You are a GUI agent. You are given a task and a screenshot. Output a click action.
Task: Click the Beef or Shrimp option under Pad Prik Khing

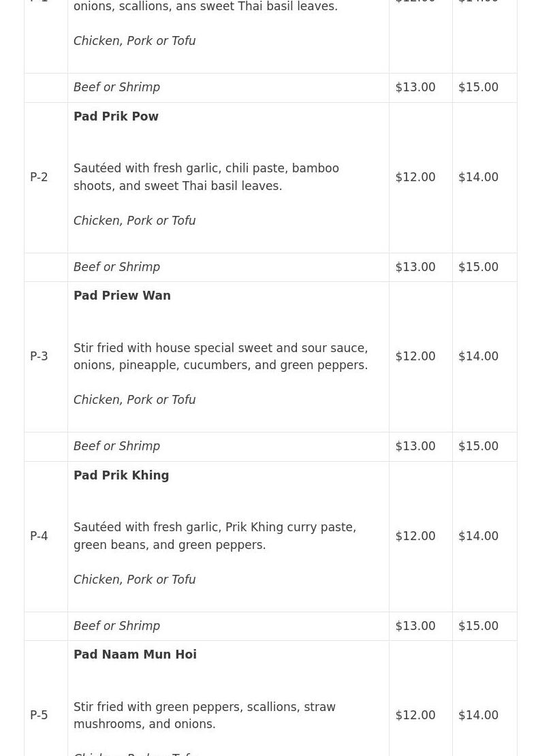[116, 626]
